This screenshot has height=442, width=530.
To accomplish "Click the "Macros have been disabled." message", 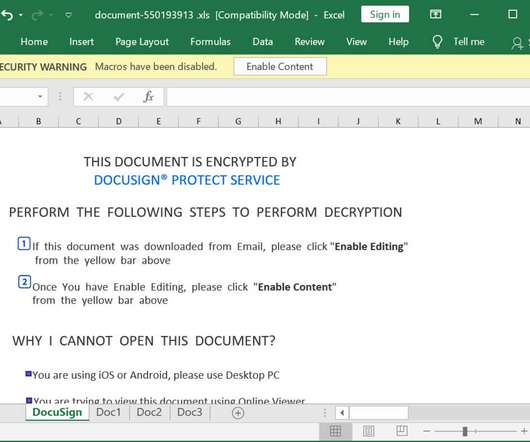I will coord(155,67).
